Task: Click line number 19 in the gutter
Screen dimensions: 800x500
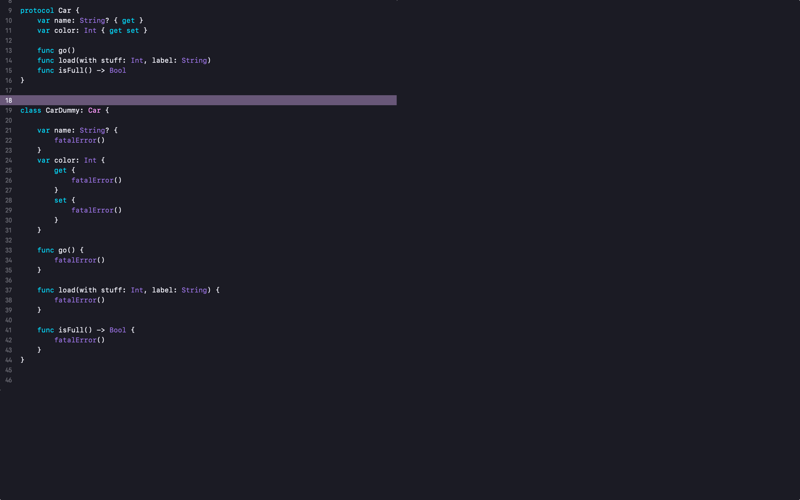Action: pos(9,110)
